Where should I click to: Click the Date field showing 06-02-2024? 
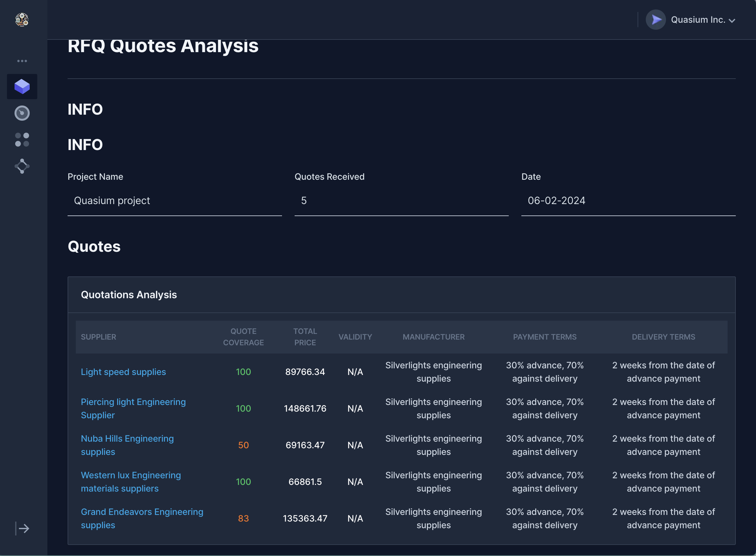[628, 201]
